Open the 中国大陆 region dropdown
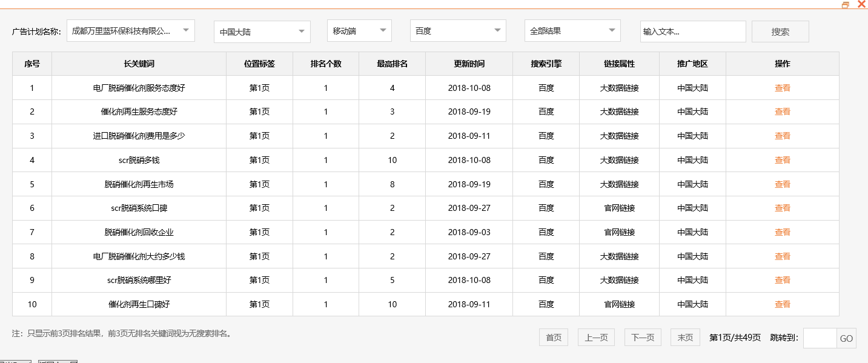868x363 pixels. (261, 30)
